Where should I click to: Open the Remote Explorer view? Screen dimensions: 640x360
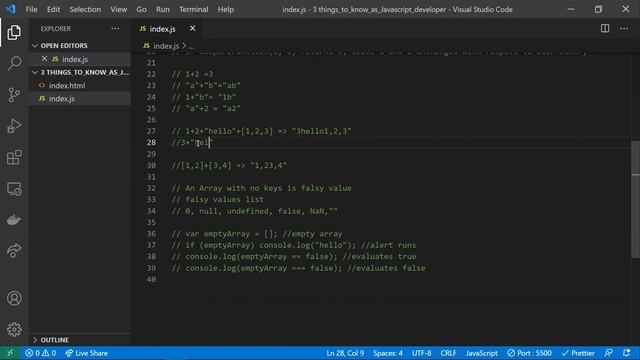tap(14, 189)
